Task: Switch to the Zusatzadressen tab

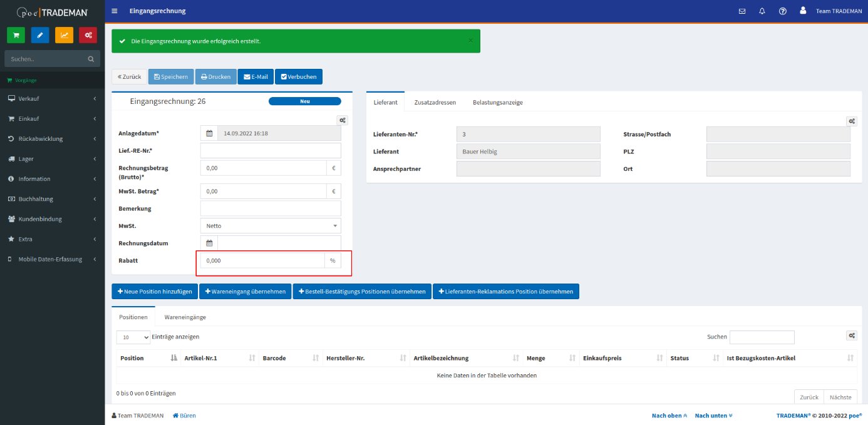Action: click(435, 102)
